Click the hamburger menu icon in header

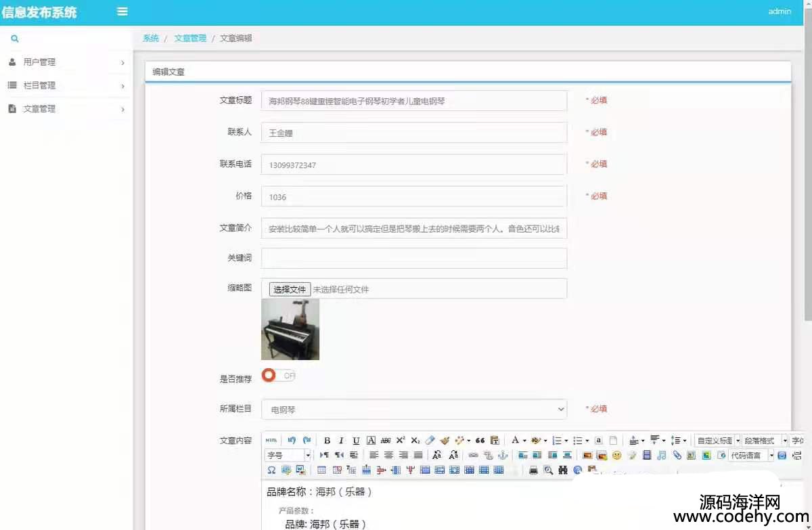coord(122,12)
